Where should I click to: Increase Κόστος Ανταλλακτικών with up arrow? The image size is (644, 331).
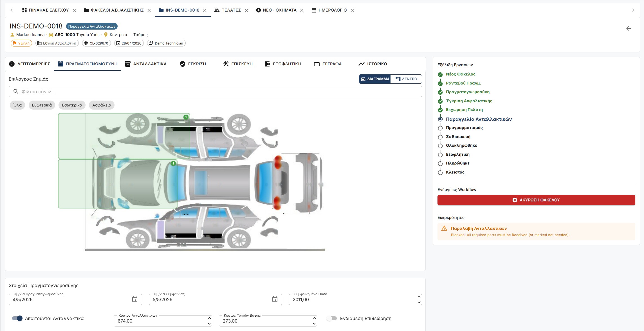click(x=209, y=318)
